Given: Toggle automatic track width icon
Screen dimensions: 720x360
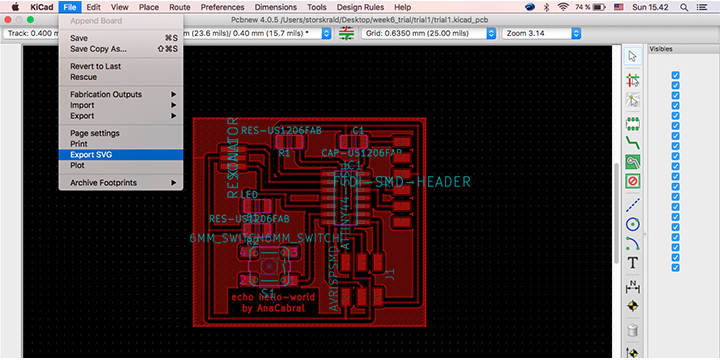Looking at the screenshot, I should point(347,33).
